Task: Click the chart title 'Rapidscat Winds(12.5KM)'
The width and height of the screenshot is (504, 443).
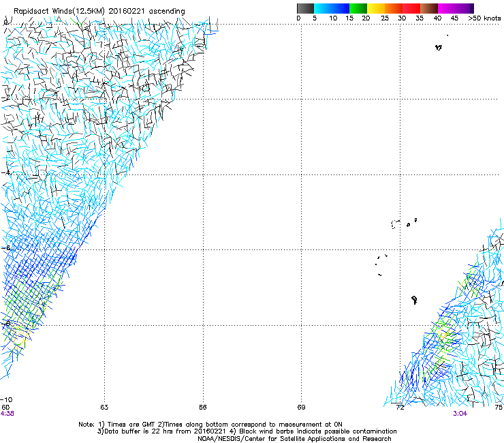Action: [59, 12]
